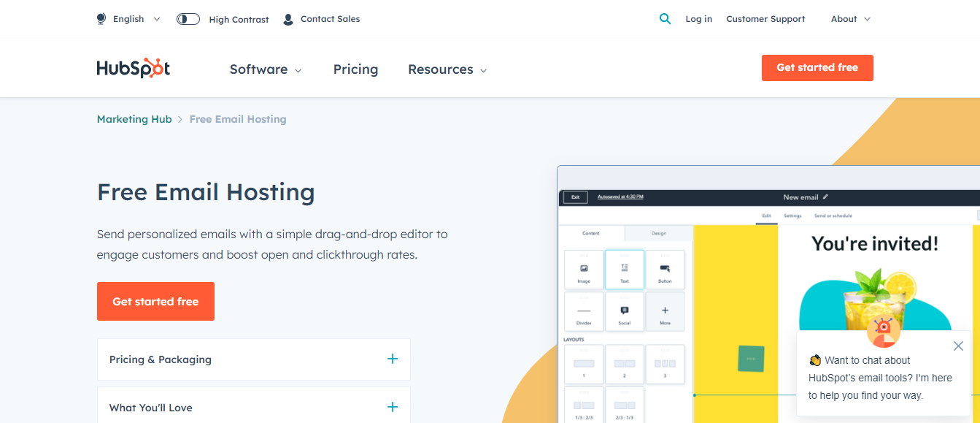The height and width of the screenshot is (423, 980).
Task: Click the Exit button in editor preview
Action: point(575,197)
